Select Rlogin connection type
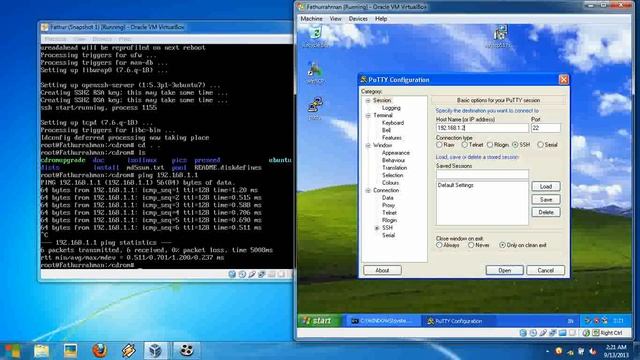Image resolution: width=640 pixels, height=360 pixels. (x=490, y=145)
